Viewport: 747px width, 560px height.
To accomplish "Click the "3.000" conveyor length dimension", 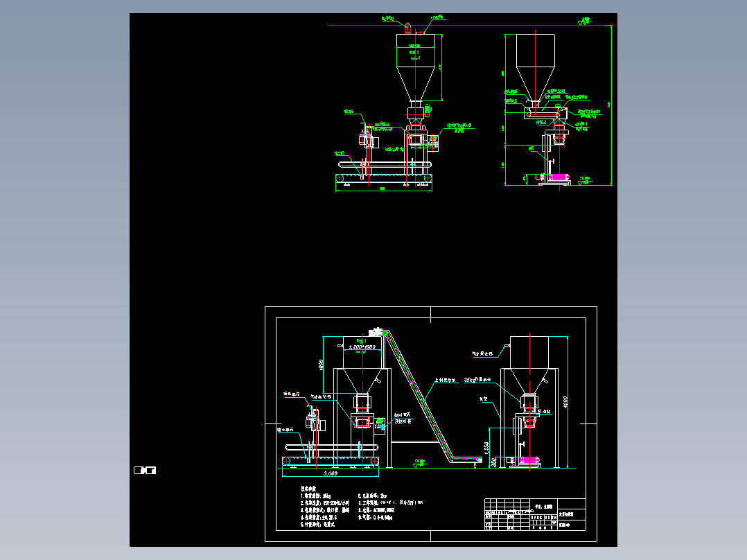I will 330,473.
